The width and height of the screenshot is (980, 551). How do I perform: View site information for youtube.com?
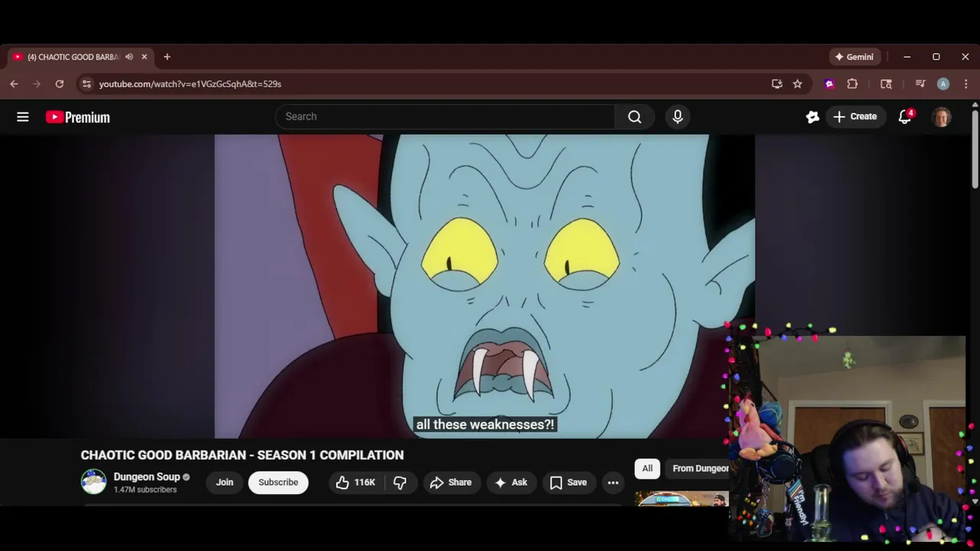tap(87, 84)
